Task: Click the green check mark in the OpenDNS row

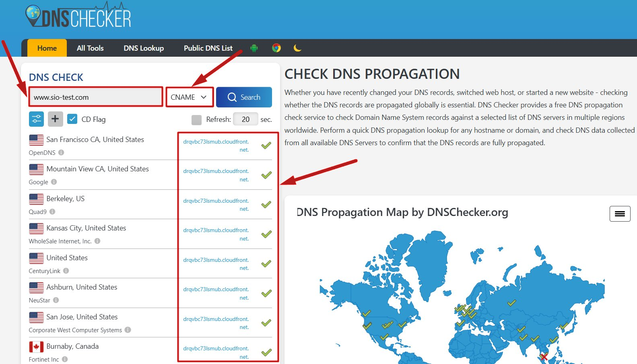Action: pyautogui.click(x=266, y=146)
